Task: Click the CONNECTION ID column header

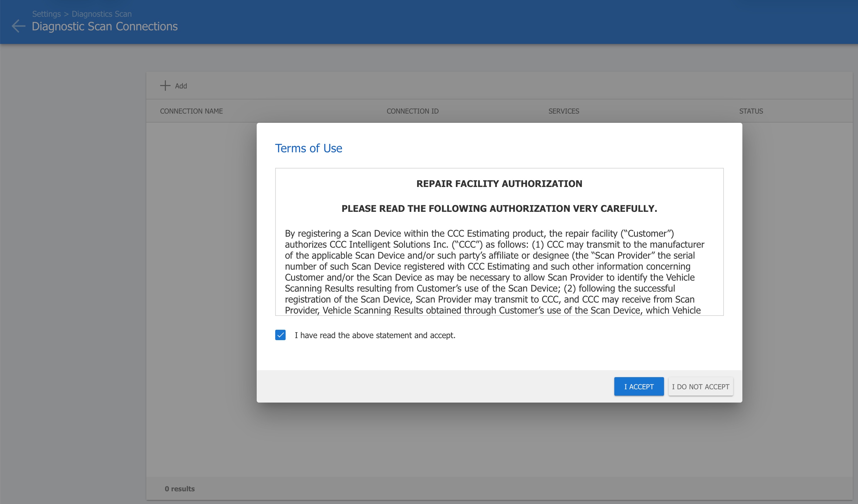Action: click(x=412, y=111)
